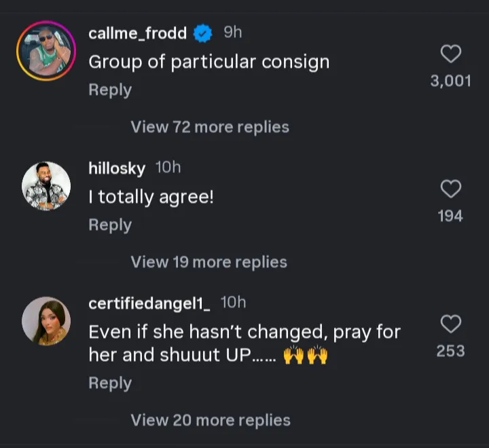The width and height of the screenshot is (489, 448).
Task: Like hillosky's "I totally agree!" comment
Action: point(451,188)
